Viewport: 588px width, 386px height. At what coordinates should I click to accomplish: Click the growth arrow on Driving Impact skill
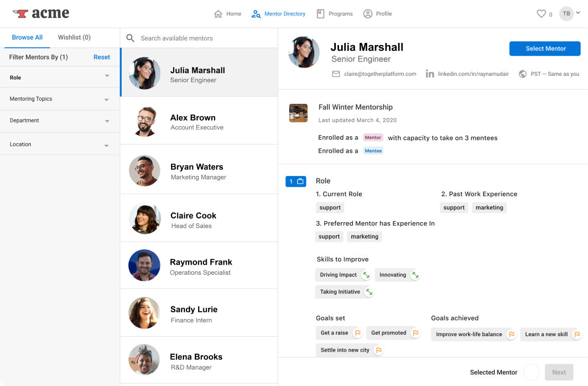[x=365, y=275]
